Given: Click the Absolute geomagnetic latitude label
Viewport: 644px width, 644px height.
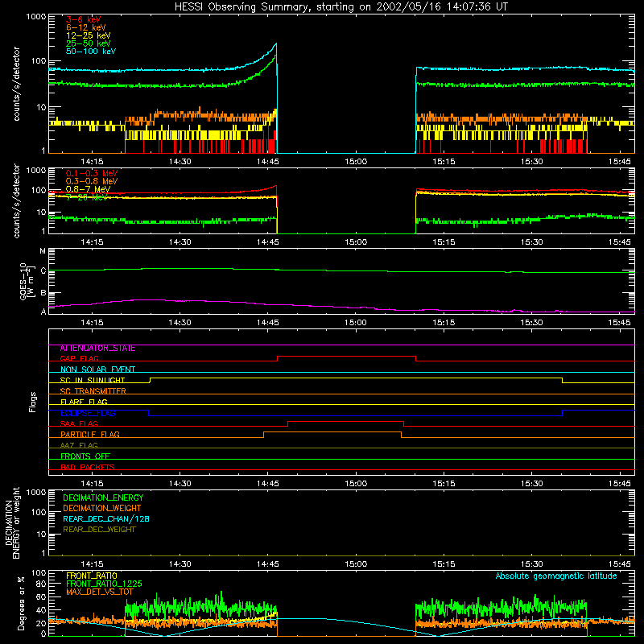Looking at the screenshot, I should [x=556, y=576].
